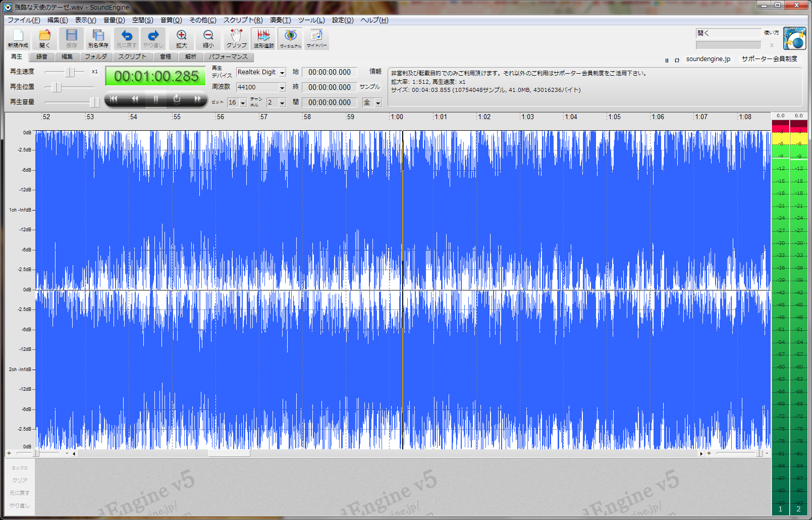Rewind playback with the double-left arrow button
The height and width of the screenshot is (520, 812).
(x=135, y=99)
